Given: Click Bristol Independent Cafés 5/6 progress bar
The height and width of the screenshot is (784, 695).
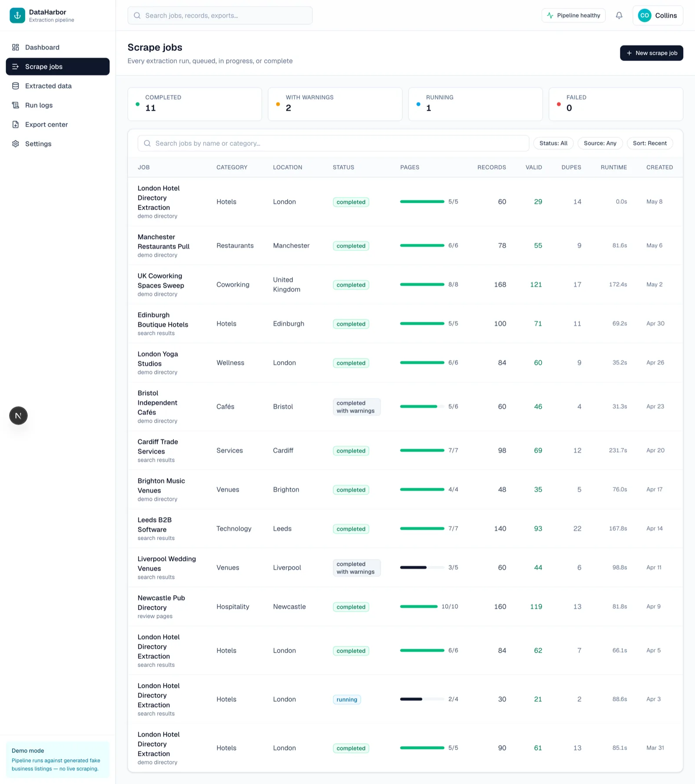Looking at the screenshot, I should (x=422, y=407).
